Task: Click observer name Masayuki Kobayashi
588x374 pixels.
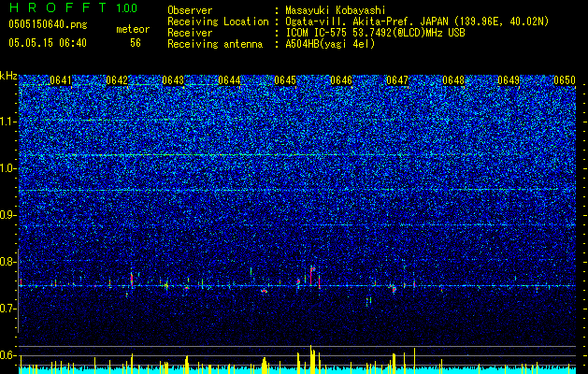Action: [336, 10]
